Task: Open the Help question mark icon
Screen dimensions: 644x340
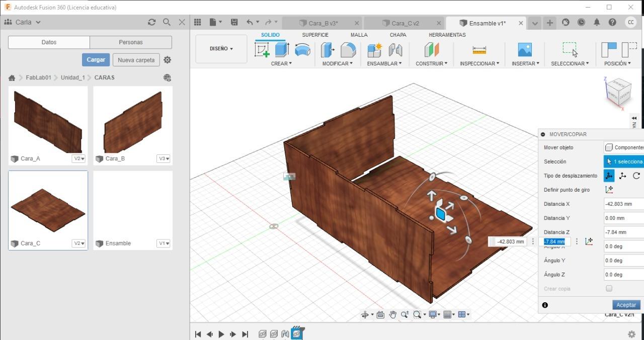Action: pos(612,22)
